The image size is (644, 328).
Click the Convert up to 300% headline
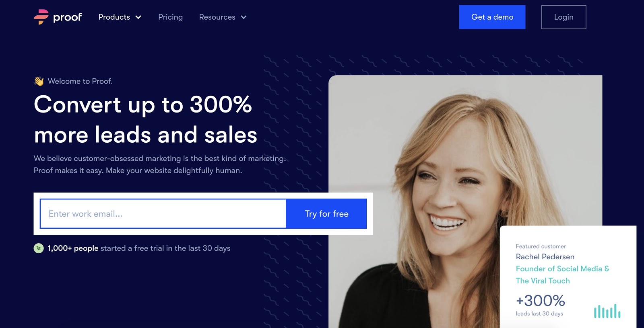145,119
